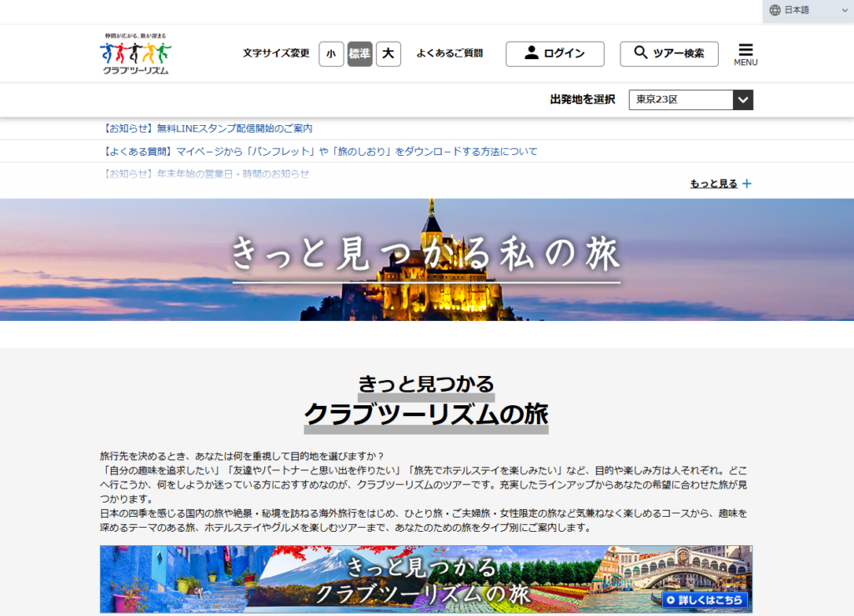Click the Club Tourism logo
The height and width of the screenshot is (616, 854).
136,54
